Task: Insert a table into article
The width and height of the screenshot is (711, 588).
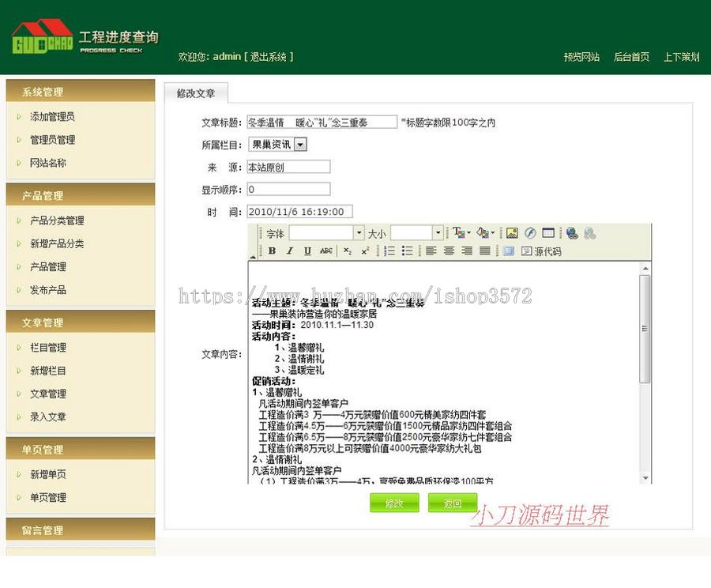Action: point(548,232)
